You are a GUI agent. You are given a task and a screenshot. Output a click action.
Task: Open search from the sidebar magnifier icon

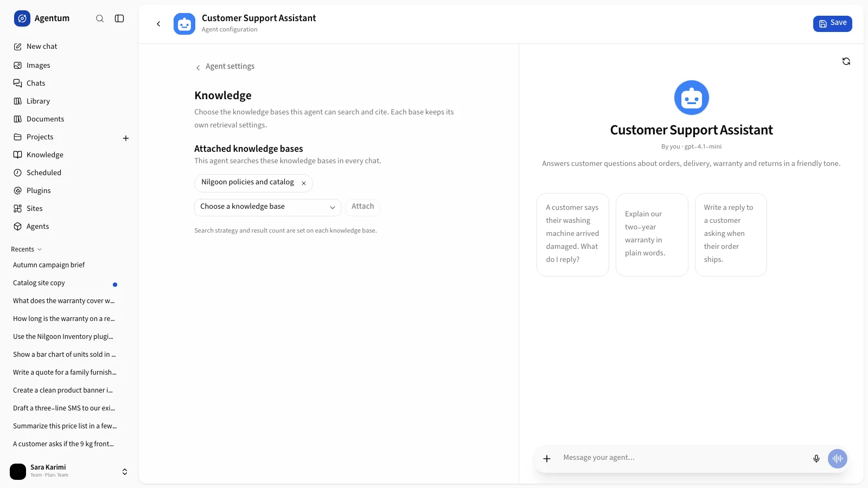100,18
